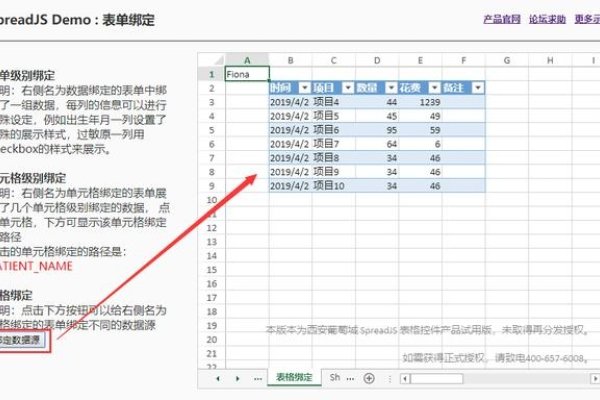Image resolution: width=600 pixels, height=400 pixels.
Task: Click the quantity cell 64
Action: pyautogui.click(x=377, y=144)
